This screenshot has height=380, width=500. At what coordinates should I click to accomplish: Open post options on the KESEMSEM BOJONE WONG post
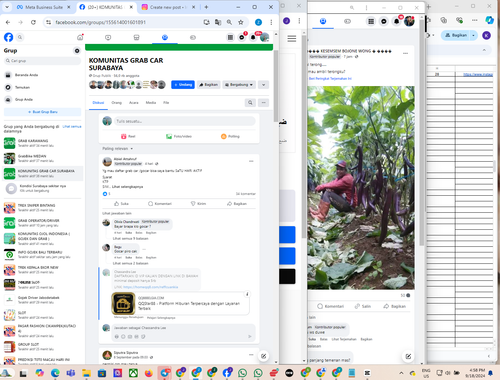coord(405,53)
